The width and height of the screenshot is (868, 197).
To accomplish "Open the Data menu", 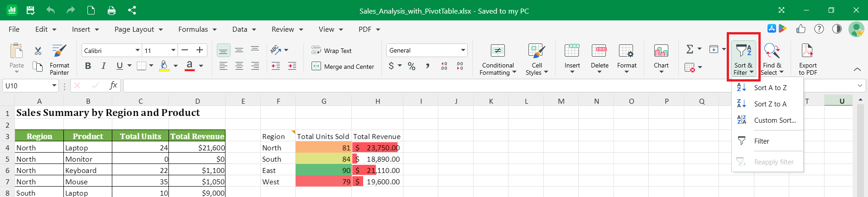I will [244, 29].
